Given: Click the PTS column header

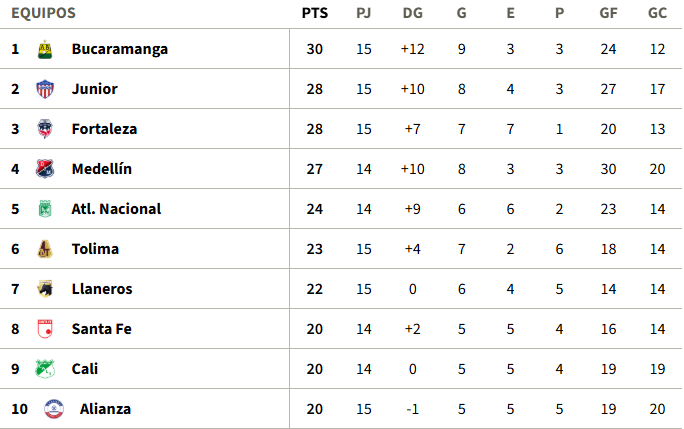Looking at the screenshot, I should click(314, 14).
